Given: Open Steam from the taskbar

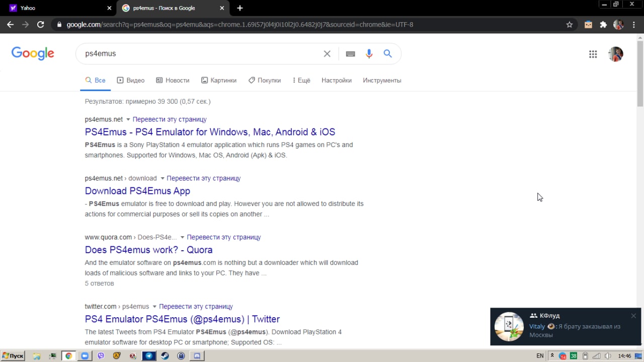Looking at the screenshot, I should 165,356.
